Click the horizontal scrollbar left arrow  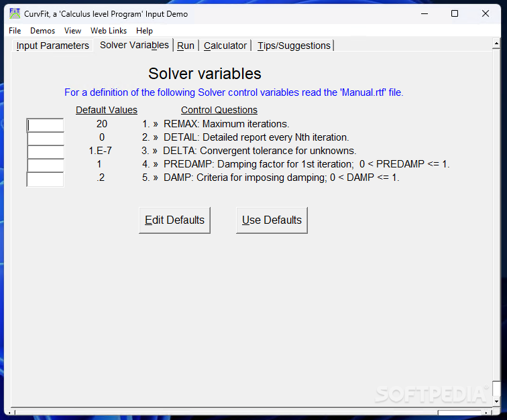(x=9, y=413)
